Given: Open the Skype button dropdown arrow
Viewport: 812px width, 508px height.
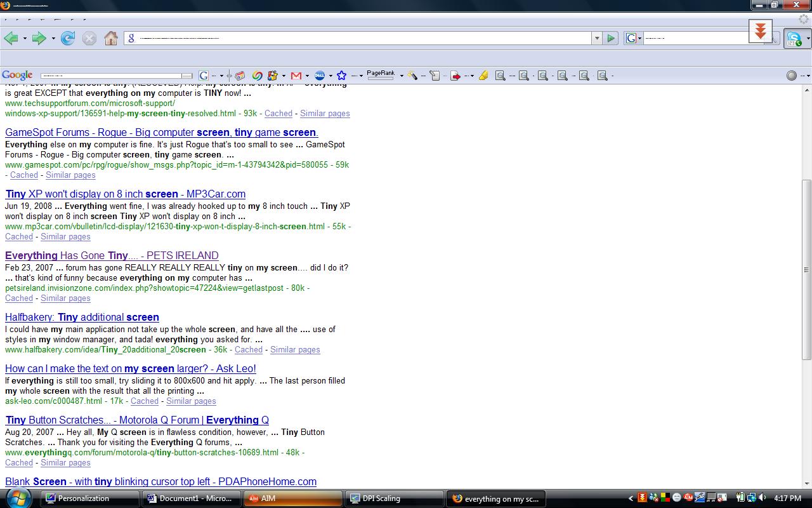Looking at the screenshot, I should point(808,39).
